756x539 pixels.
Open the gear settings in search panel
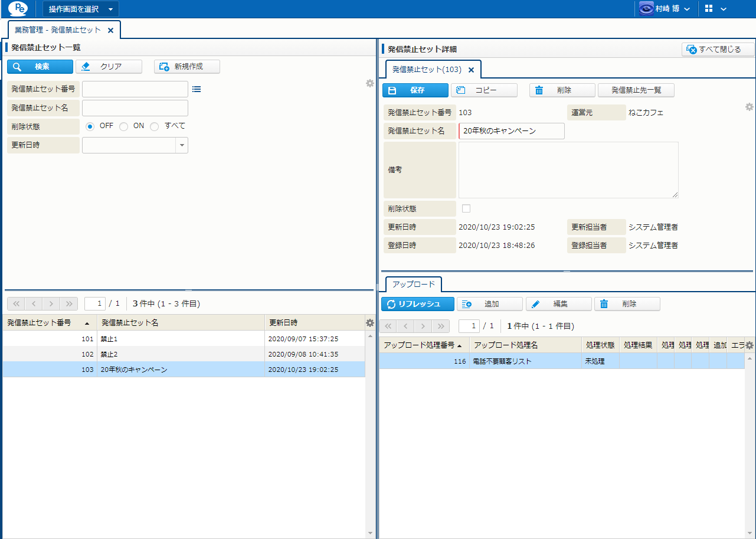click(x=370, y=83)
